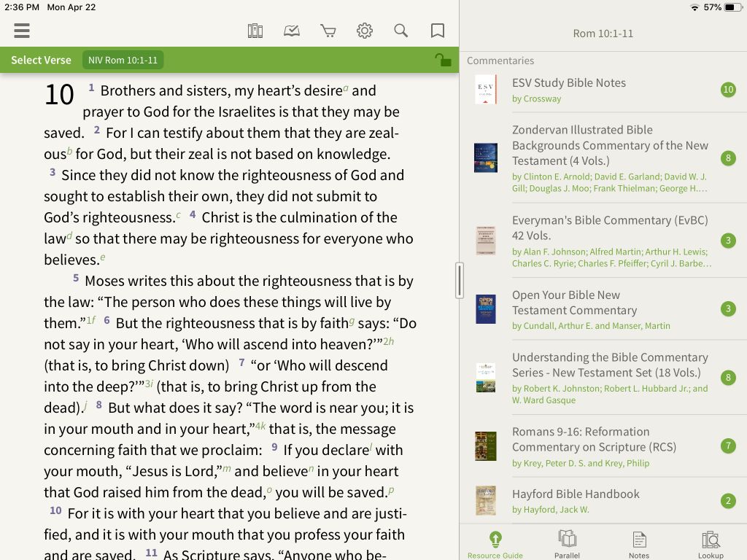Viewport: 747px width, 560px height.
Task: Click Select Verse button
Action: 41,60
